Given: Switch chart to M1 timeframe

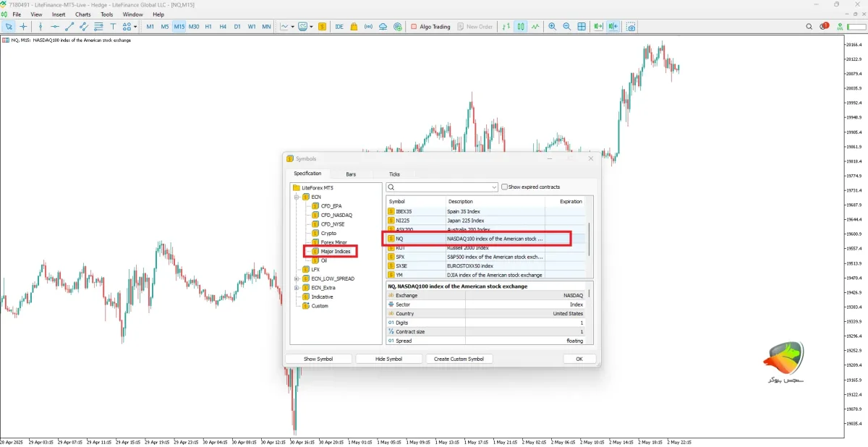Looking at the screenshot, I should pos(150,27).
